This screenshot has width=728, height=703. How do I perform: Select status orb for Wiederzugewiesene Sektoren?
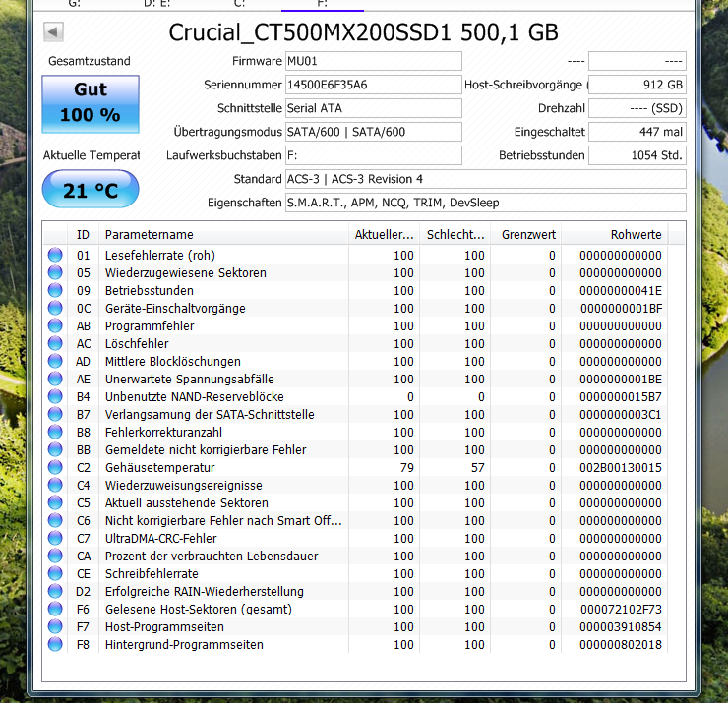tap(55, 272)
